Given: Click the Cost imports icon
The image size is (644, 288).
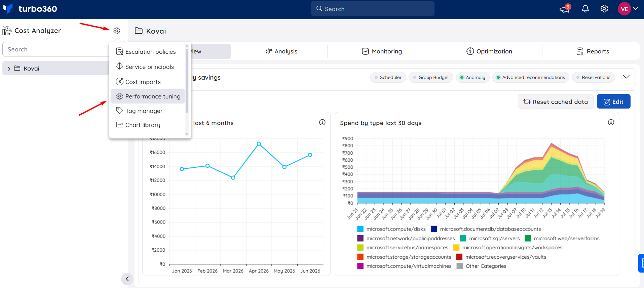Looking at the screenshot, I should pyautogui.click(x=119, y=81).
